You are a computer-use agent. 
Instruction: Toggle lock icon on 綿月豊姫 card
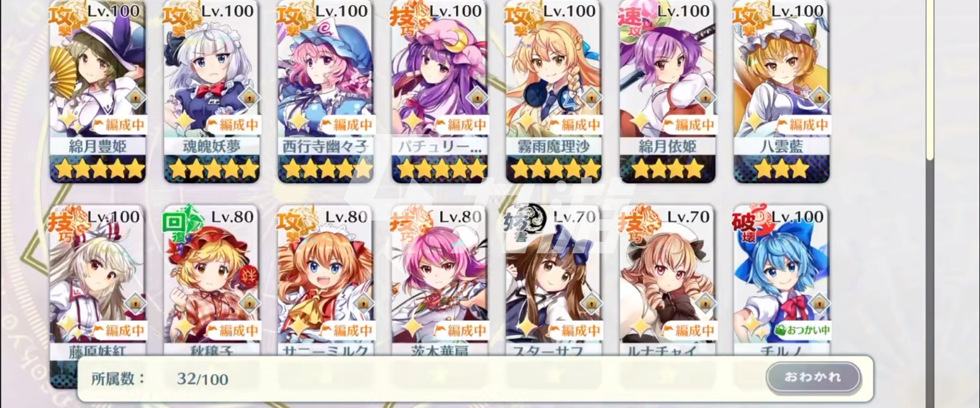pyautogui.click(x=135, y=97)
